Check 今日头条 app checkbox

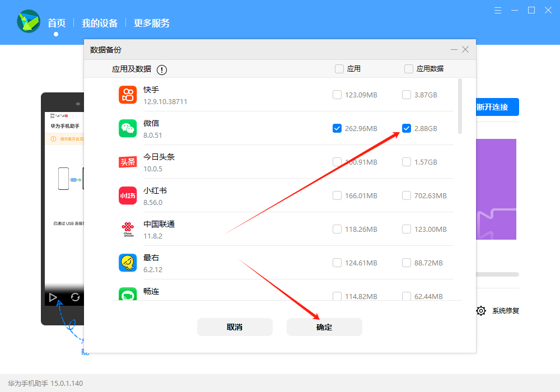pyautogui.click(x=337, y=162)
